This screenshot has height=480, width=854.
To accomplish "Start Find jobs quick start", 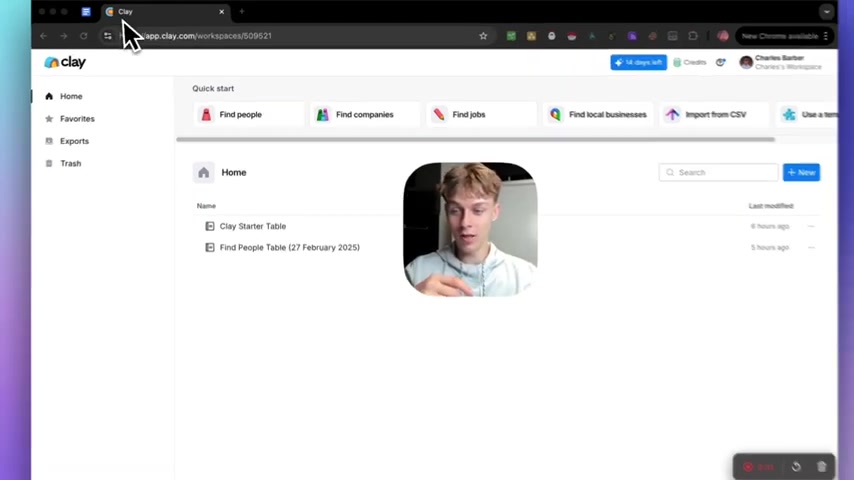I will tap(481, 114).
